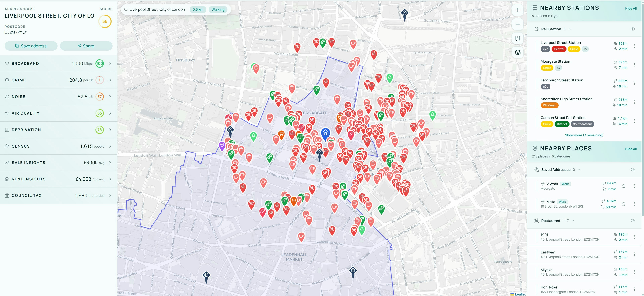The height and width of the screenshot is (296, 644).
Task: Open options menu for Honi Poke
Action: (634, 289)
